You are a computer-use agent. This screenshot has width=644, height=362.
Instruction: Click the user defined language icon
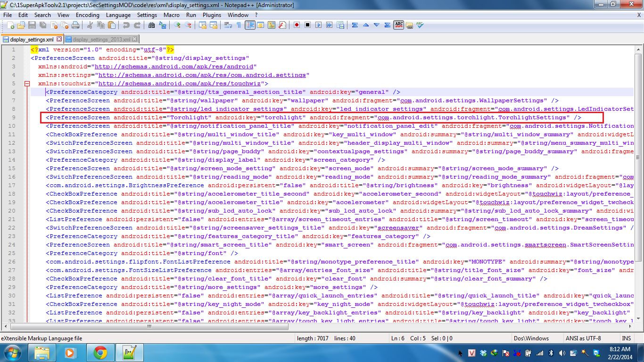click(260, 25)
